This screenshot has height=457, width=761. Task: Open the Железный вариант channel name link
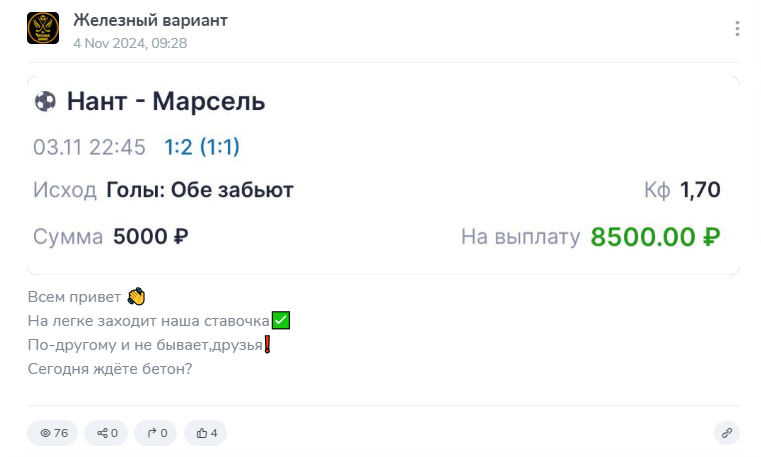150,20
